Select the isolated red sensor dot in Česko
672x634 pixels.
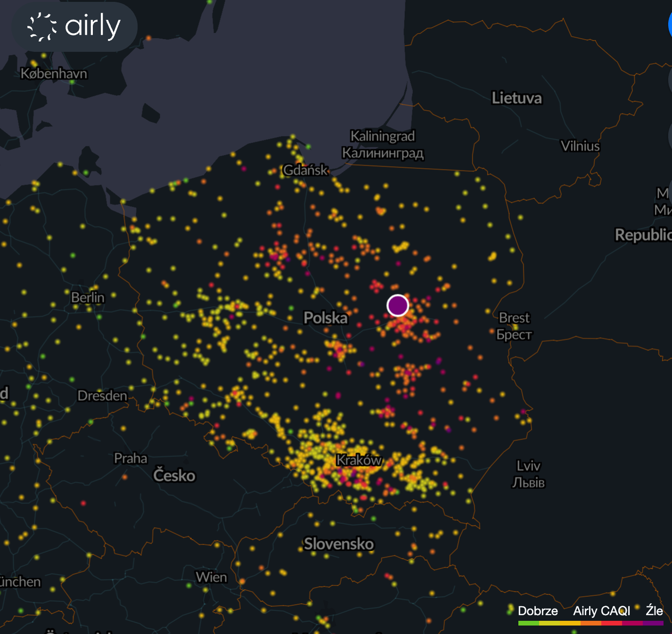83,503
